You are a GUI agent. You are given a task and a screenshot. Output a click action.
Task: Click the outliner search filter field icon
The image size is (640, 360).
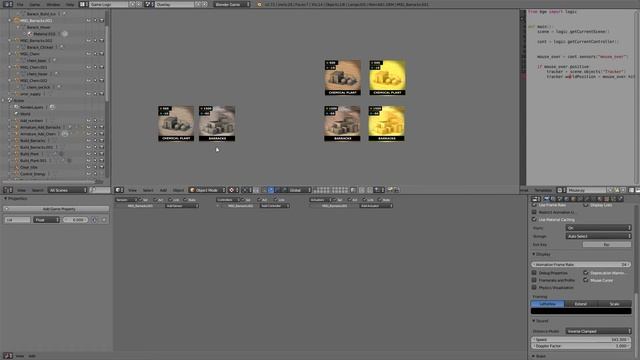click(x=93, y=190)
